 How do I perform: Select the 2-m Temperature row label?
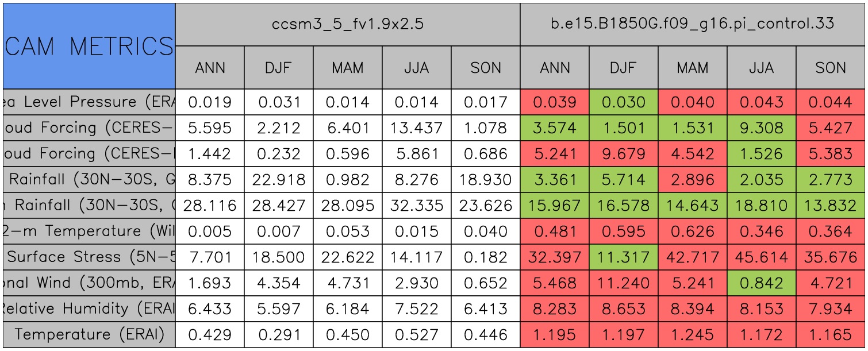(89, 232)
